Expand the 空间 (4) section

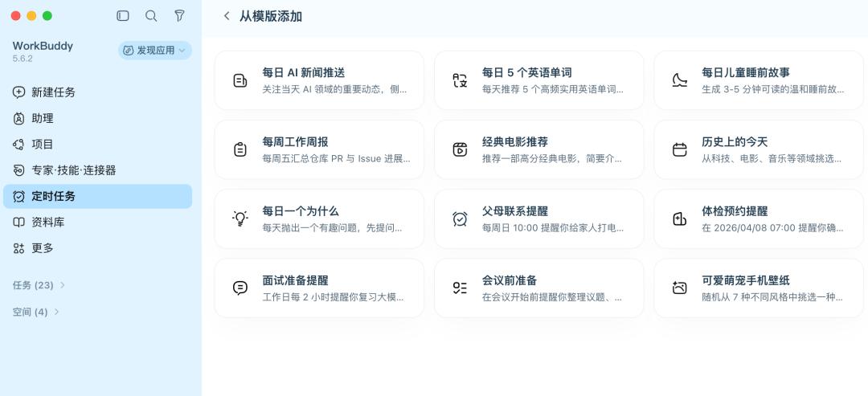(x=36, y=312)
